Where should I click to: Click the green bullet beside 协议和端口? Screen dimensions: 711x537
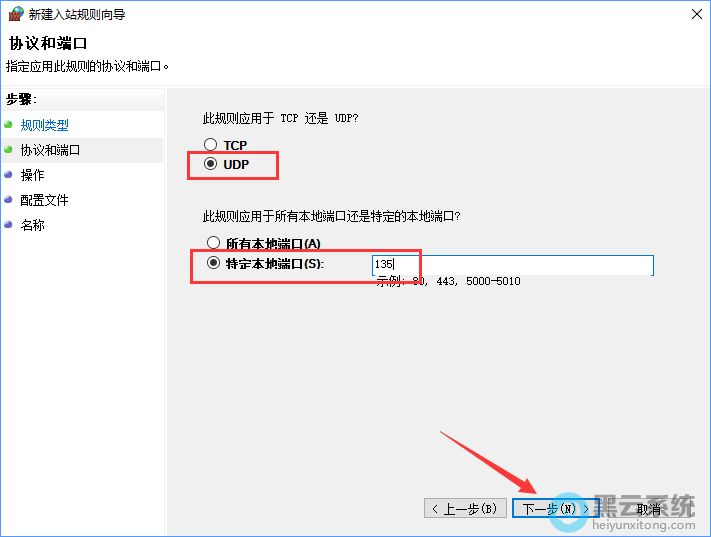pyautogui.click(x=9, y=150)
